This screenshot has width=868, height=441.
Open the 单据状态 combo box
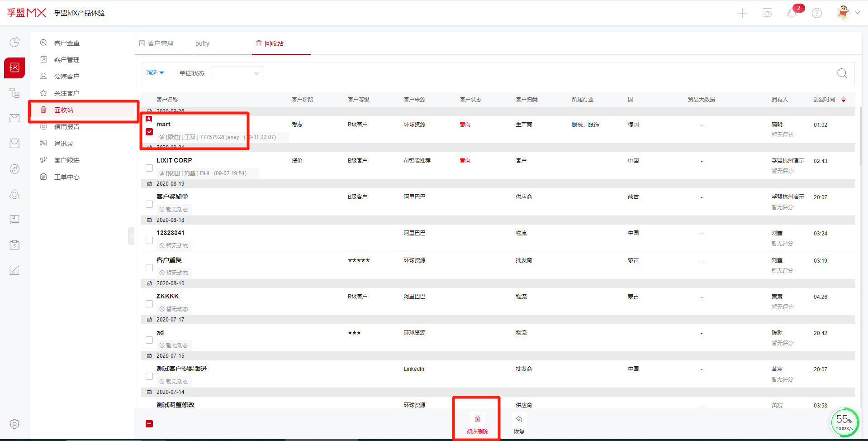237,73
